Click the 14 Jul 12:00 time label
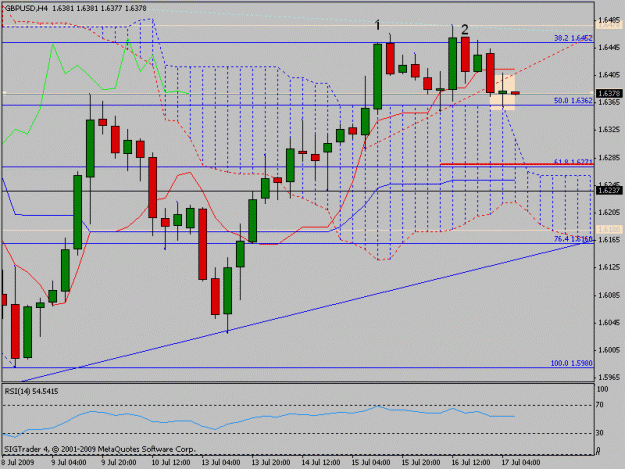 pyautogui.click(x=321, y=462)
